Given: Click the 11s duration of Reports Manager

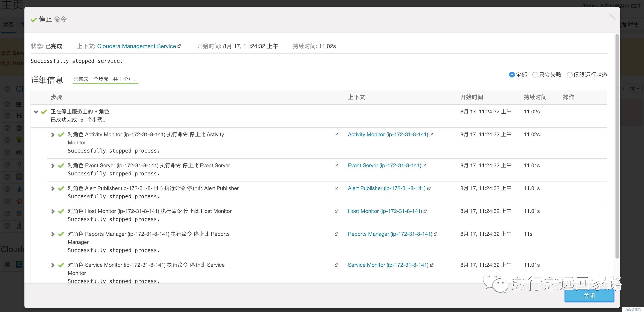Looking at the screenshot, I should coord(528,234).
